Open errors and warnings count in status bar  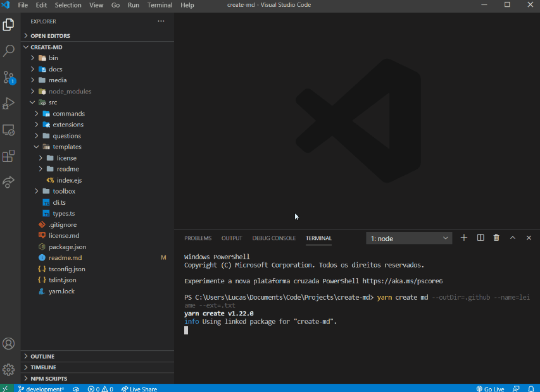(100, 389)
